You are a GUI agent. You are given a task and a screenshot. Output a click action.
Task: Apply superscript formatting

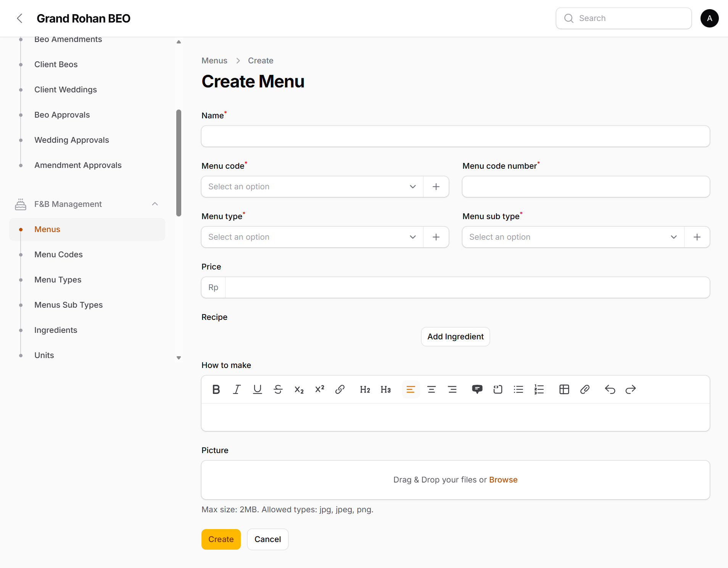click(x=319, y=389)
